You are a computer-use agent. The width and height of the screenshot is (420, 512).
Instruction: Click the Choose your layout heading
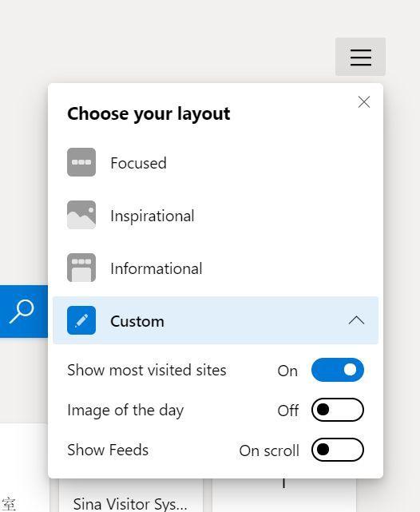coord(149,113)
